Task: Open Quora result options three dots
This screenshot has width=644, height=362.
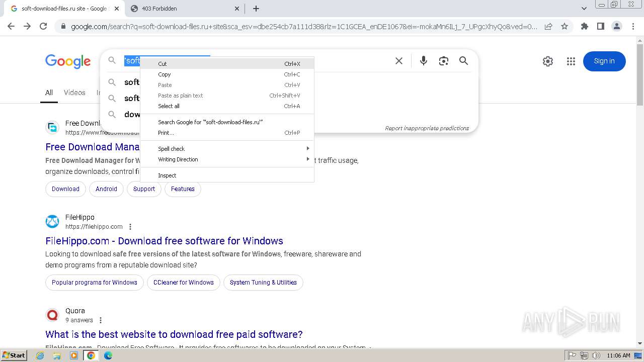Action: (x=101, y=320)
